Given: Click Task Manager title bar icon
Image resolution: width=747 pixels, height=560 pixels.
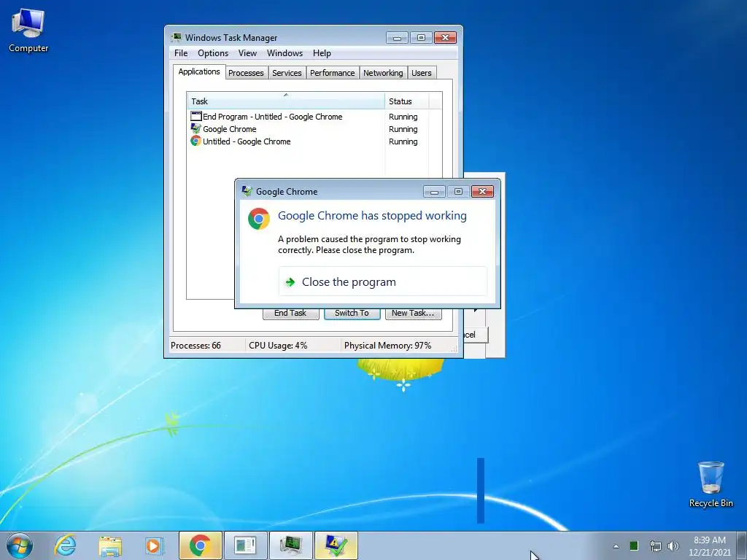Looking at the screenshot, I should coord(177,37).
